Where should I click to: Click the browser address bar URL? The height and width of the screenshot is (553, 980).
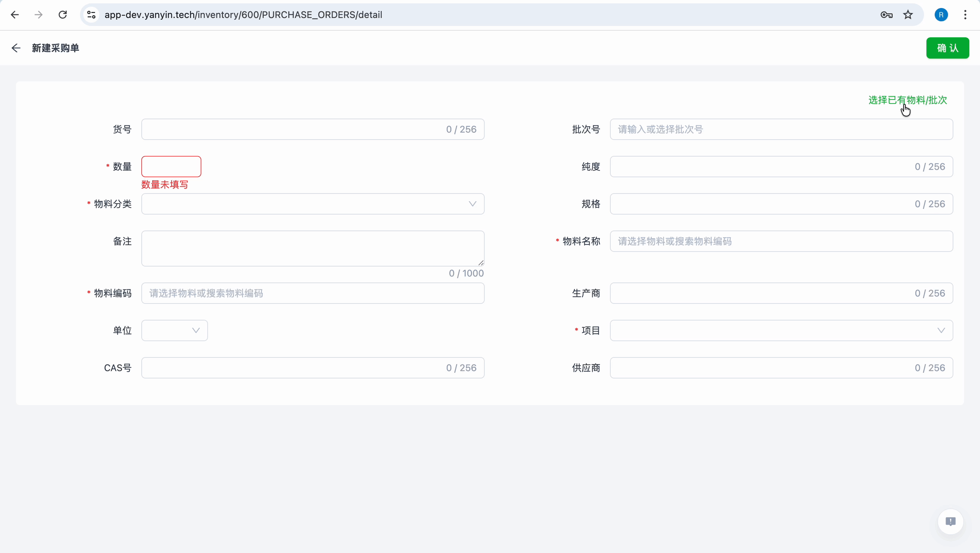[x=243, y=15]
